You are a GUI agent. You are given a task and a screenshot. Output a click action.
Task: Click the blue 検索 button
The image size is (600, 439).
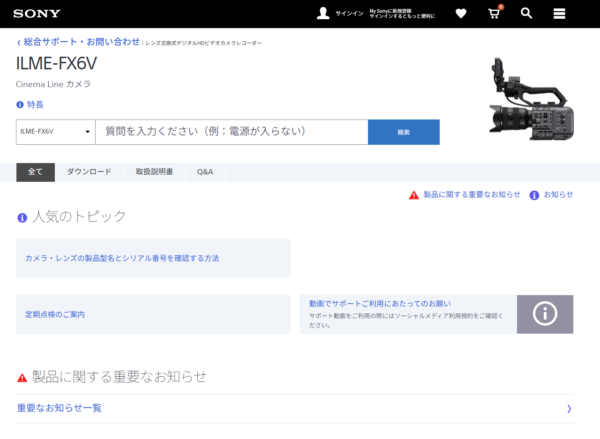click(403, 132)
